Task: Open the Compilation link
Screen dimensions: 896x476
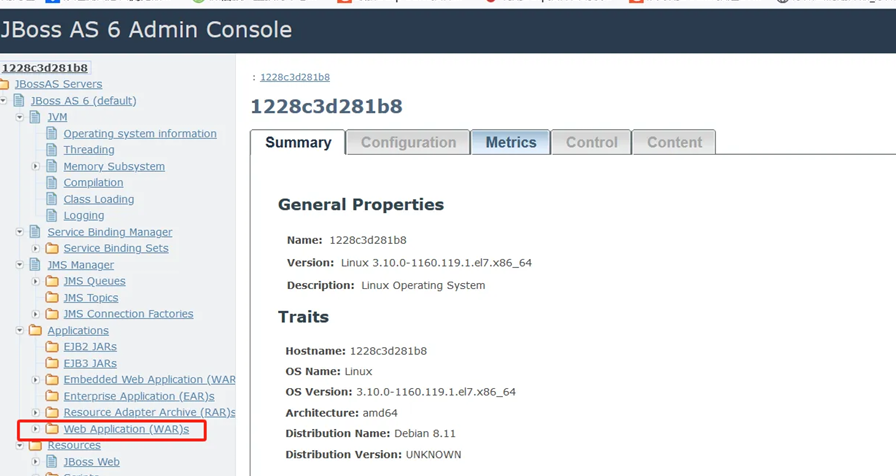Action: point(93,183)
